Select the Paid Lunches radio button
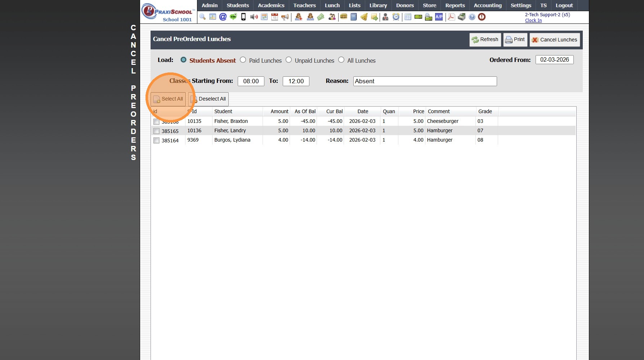The height and width of the screenshot is (360, 644). [243, 60]
